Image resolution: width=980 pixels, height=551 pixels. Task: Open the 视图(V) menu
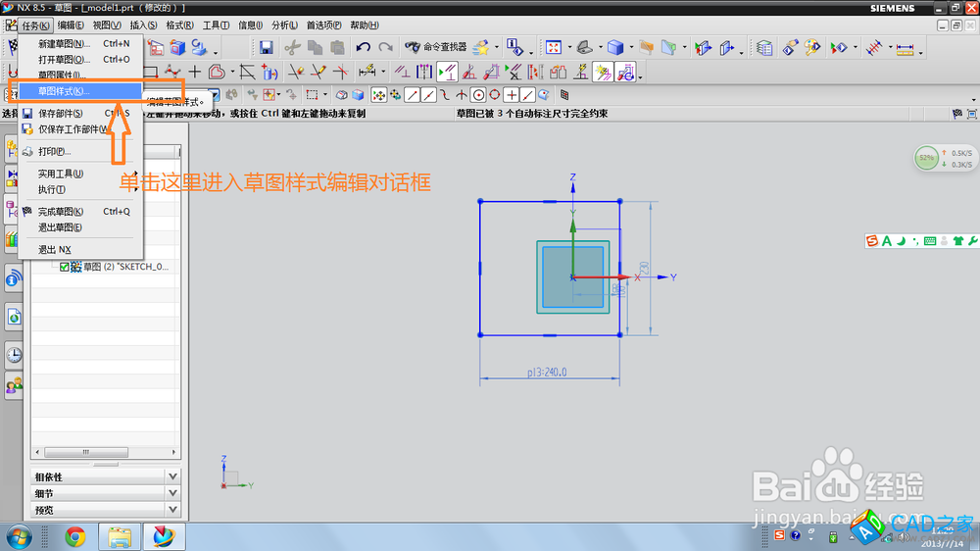107,25
